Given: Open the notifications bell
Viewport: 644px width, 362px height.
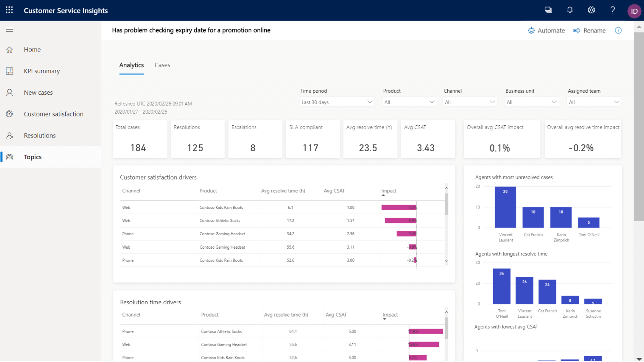Looking at the screenshot, I should pyautogui.click(x=570, y=10).
